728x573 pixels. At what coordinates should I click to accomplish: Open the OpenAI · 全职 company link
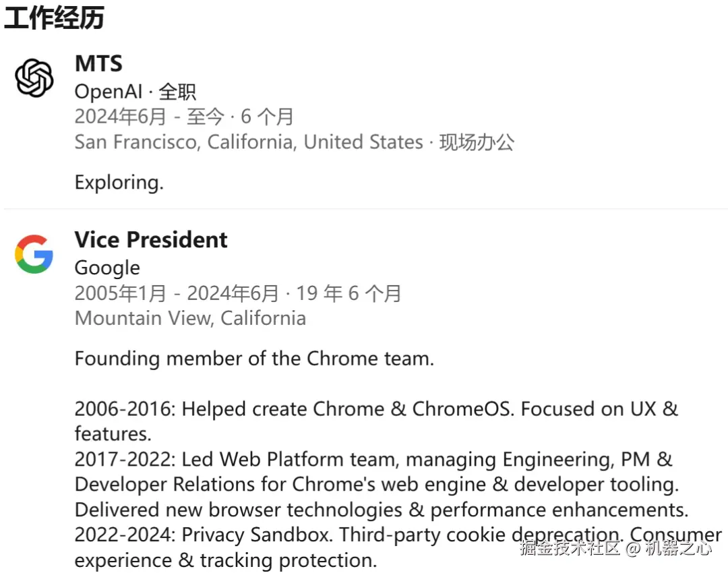pyautogui.click(x=135, y=92)
